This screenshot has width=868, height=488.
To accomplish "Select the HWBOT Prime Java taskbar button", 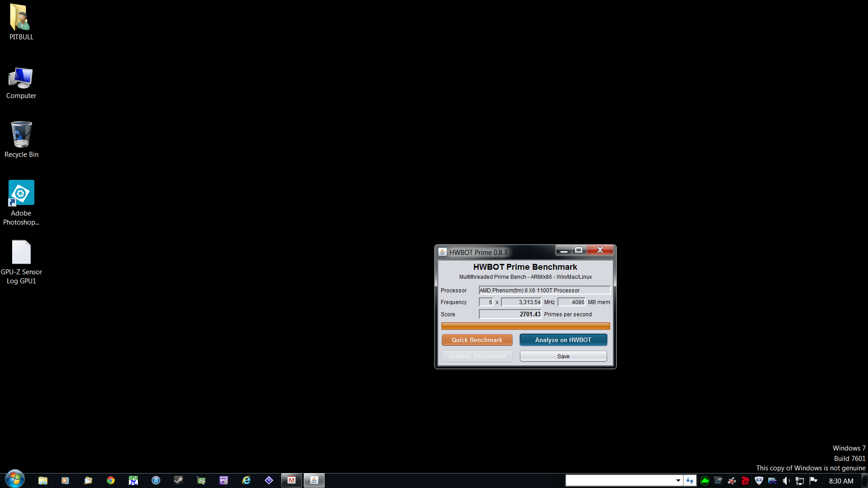I will tap(314, 480).
